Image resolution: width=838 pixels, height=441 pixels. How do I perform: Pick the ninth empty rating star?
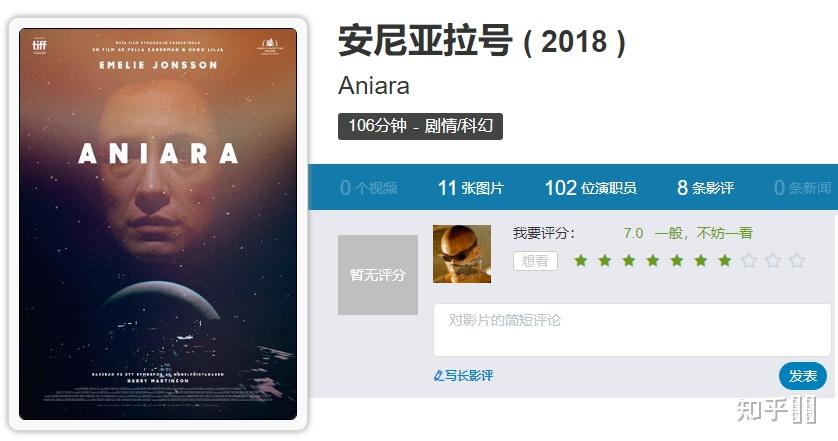pyautogui.click(x=773, y=260)
